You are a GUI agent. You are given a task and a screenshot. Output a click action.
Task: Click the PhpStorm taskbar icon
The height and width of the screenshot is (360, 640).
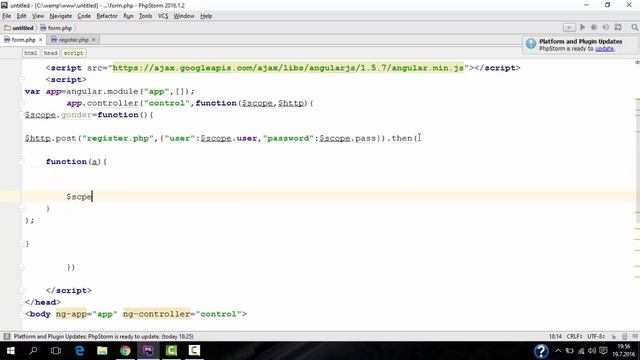[x=148, y=351]
